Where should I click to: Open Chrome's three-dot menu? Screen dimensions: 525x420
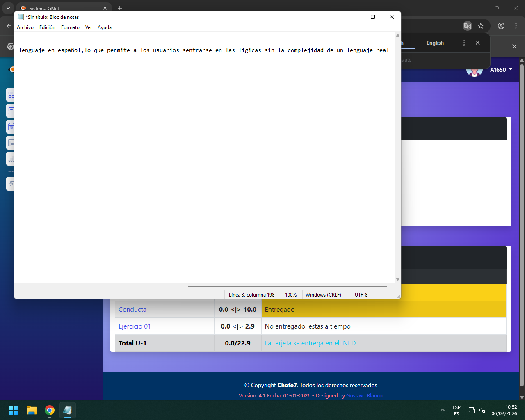pos(516,26)
